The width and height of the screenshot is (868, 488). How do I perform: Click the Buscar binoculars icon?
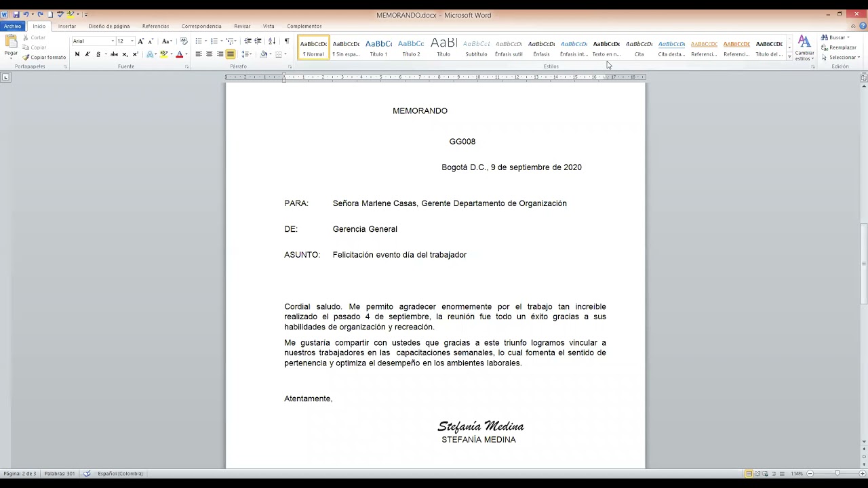(825, 37)
